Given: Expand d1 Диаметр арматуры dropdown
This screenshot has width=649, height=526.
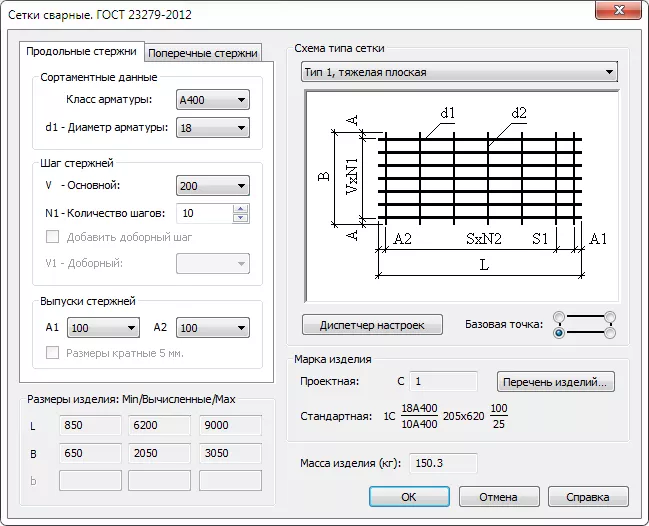Looking at the screenshot, I should click(212, 127).
